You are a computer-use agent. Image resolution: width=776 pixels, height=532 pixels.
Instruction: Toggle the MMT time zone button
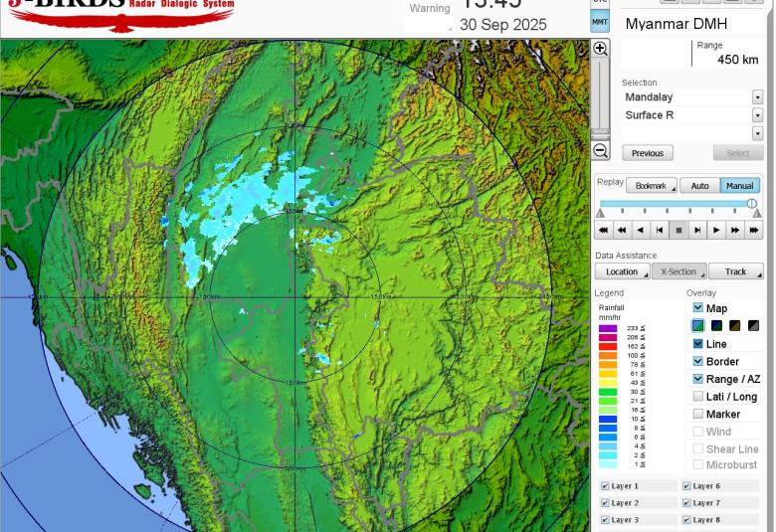600,21
